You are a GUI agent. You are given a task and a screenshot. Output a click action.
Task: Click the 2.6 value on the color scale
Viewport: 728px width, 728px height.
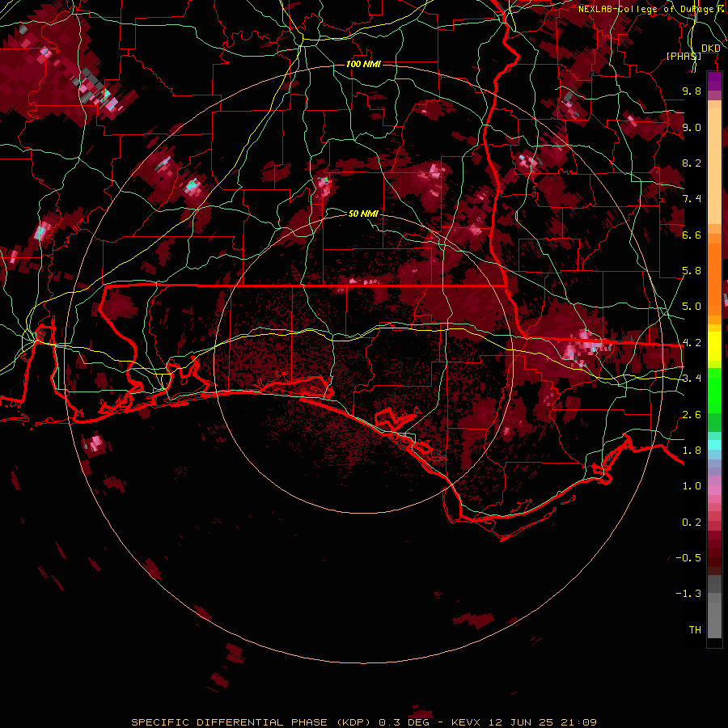(692, 415)
